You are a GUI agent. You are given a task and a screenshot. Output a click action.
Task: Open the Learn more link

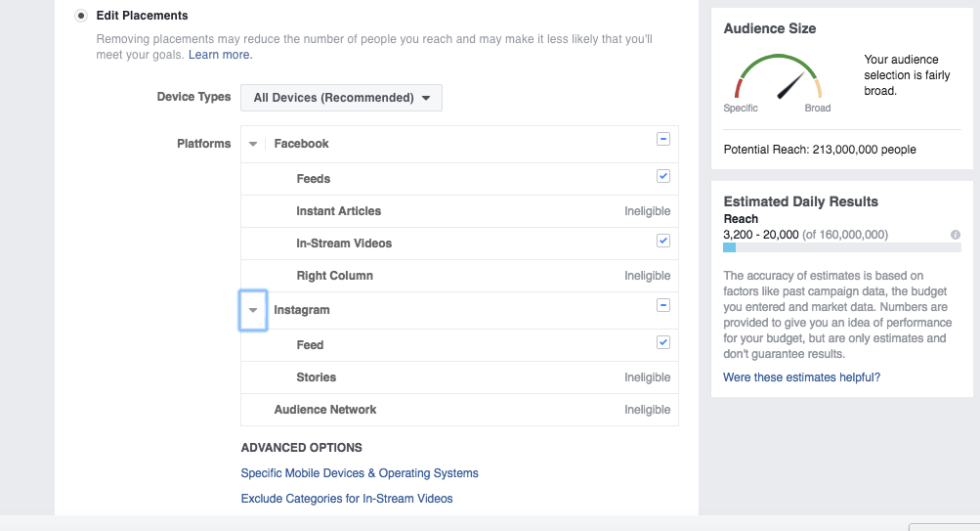coord(220,55)
